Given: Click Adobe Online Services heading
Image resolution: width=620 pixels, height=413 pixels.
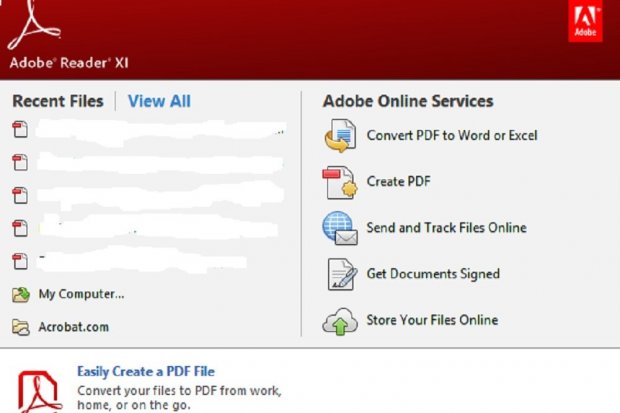Looking at the screenshot, I should pyautogui.click(x=408, y=101).
